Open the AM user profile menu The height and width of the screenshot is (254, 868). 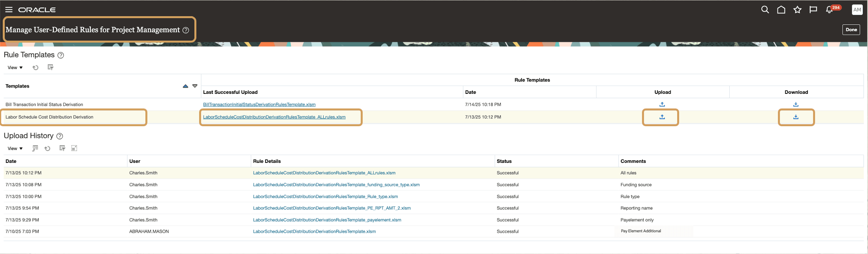coord(857,10)
